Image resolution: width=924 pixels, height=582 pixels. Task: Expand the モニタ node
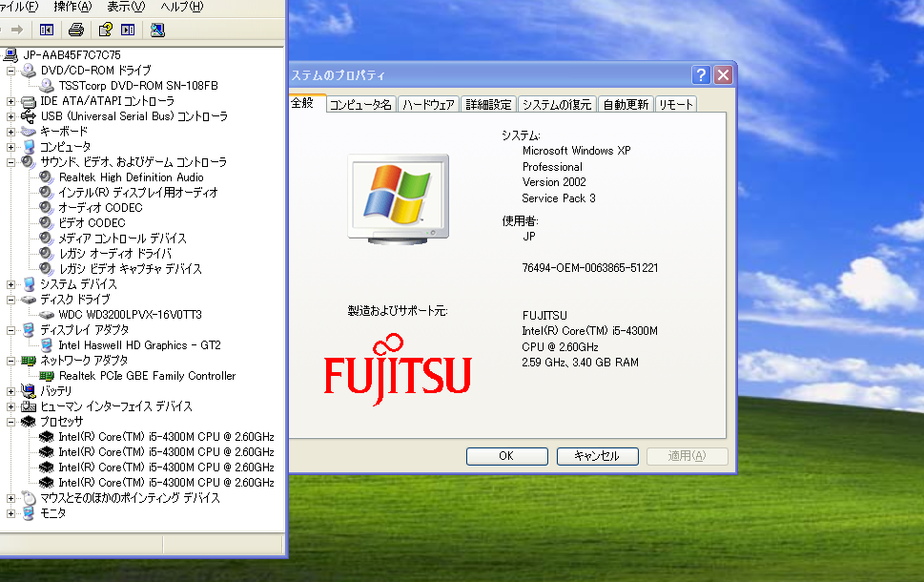coord(10,513)
